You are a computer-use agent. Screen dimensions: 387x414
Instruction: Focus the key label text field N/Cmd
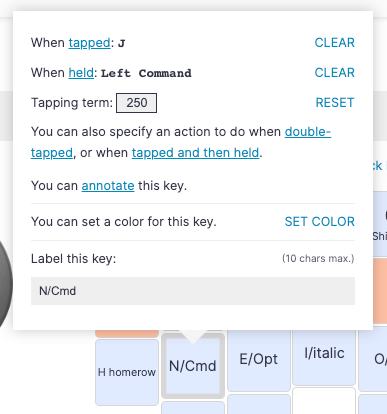click(x=193, y=291)
